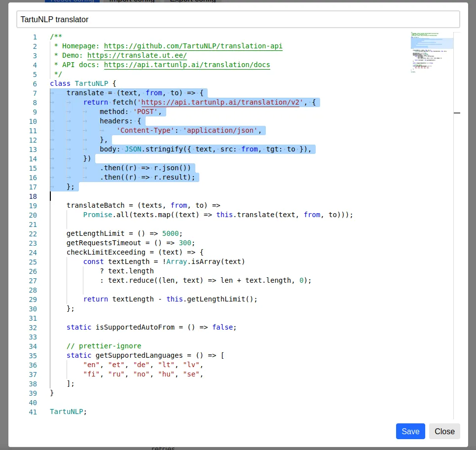This screenshot has width=476, height=450.
Task: Click the '// prettier-ignore' comment
Action: click(x=104, y=346)
